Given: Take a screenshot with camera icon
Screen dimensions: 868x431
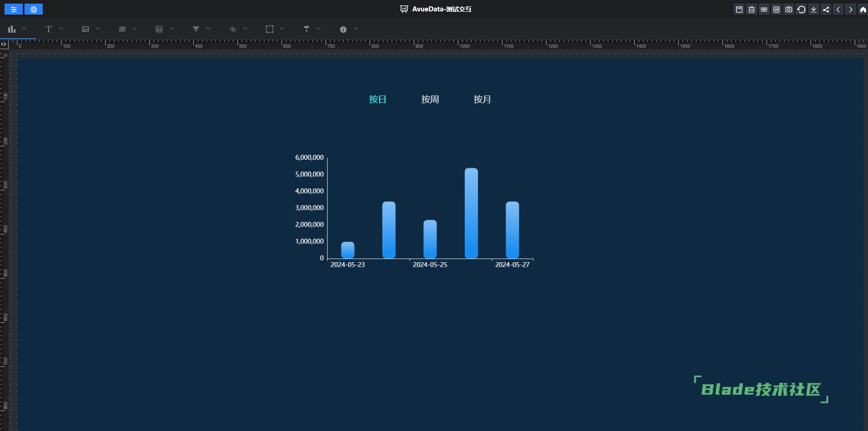Looking at the screenshot, I should coord(789,9).
